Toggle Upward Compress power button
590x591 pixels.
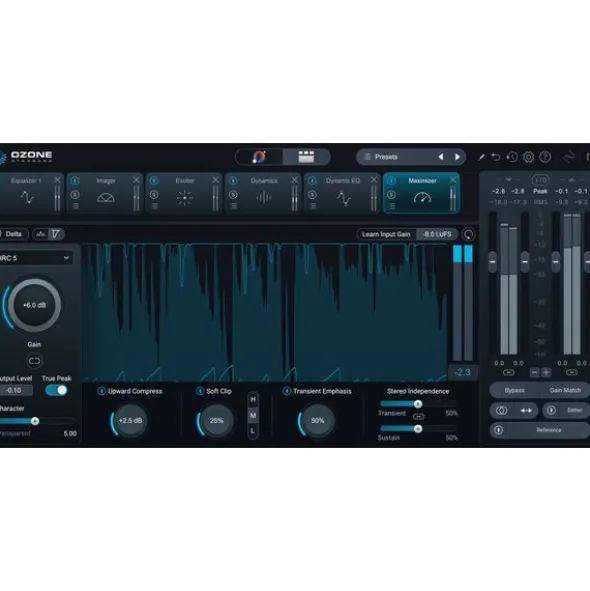pyautogui.click(x=101, y=391)
